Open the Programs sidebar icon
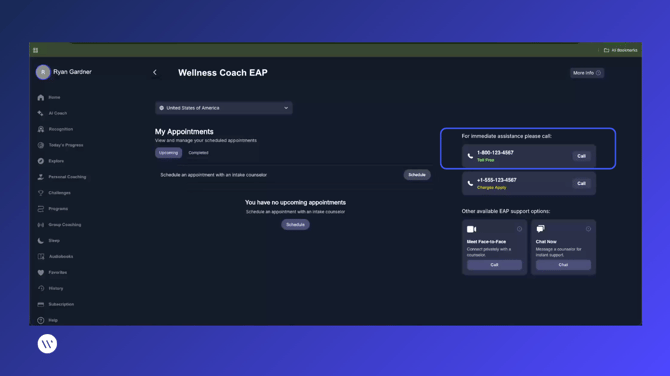 [41, 209]
